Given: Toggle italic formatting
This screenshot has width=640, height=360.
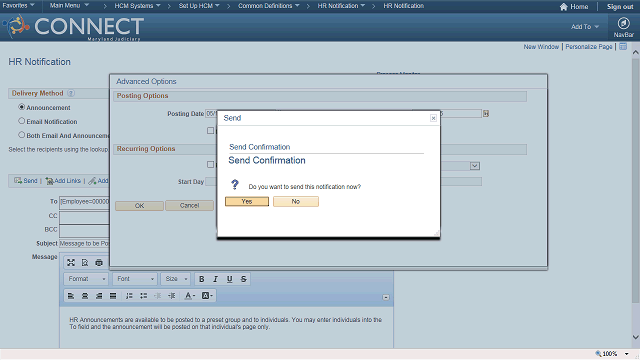Looking at the screenshot, I should (216, 279).
